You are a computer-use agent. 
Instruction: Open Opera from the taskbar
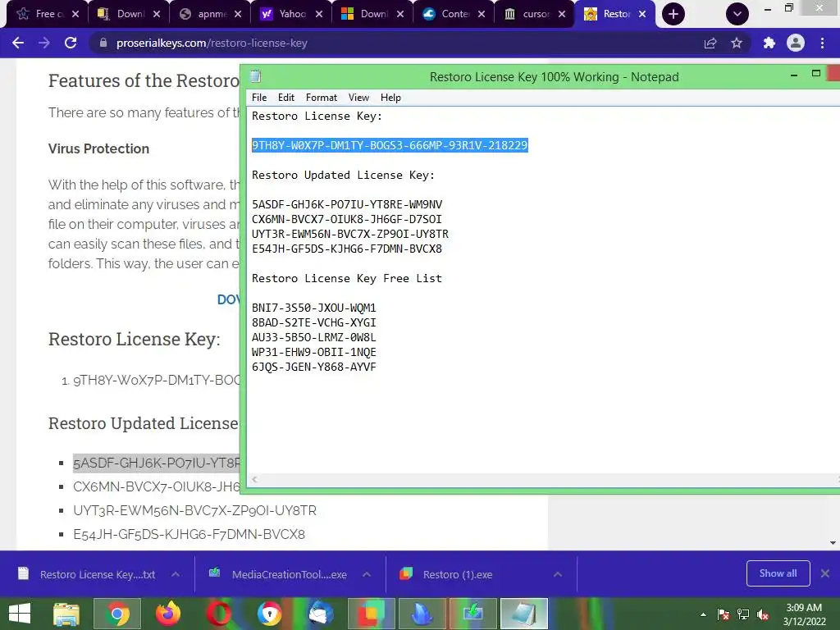coord(218,614)
